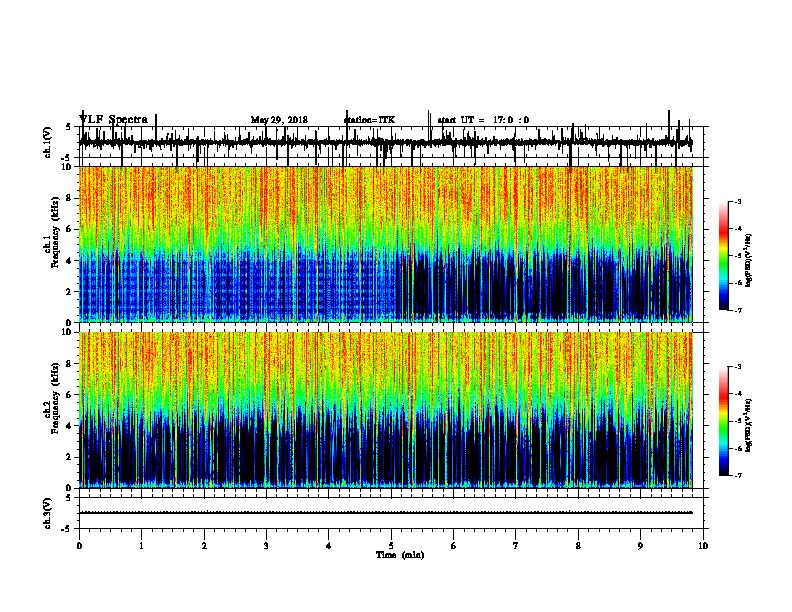792x612 pixels.
Task: Click the '4' kHz tick on ch.2 frequency axis
Action: click(70, 426)
